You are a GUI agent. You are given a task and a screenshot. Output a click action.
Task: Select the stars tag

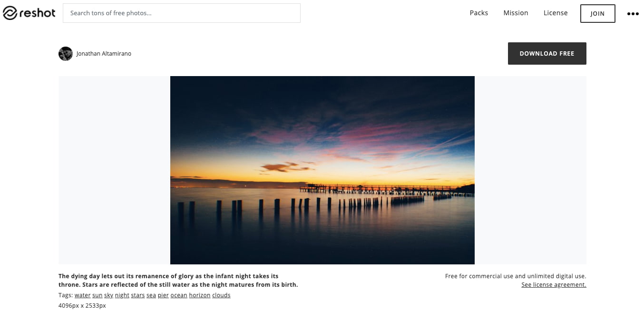point(138,295)
